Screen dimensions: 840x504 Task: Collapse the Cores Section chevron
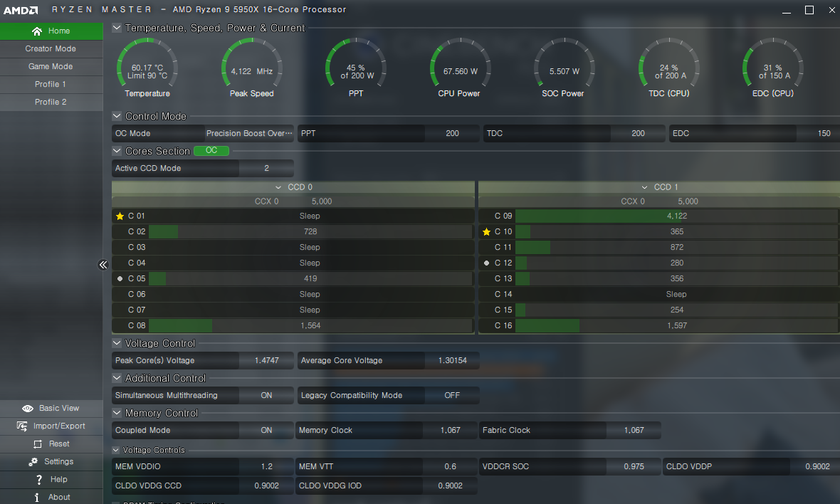pyautogui.click(x=117, y=150)
